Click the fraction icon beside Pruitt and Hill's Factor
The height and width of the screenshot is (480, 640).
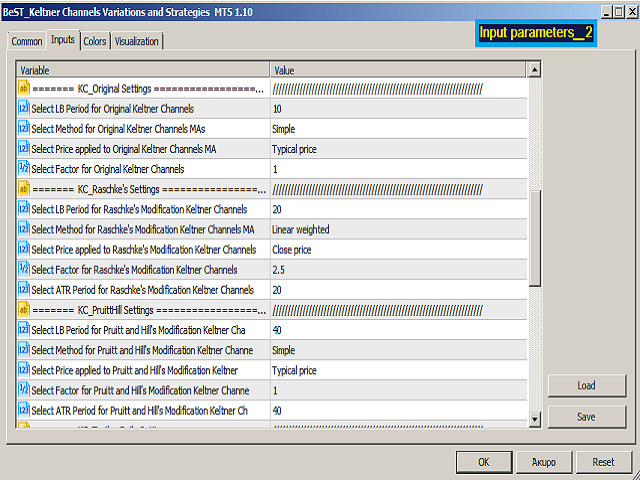(24, 390)
